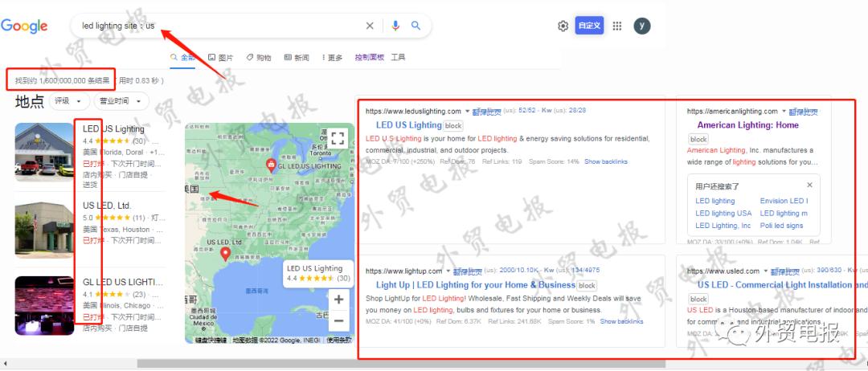Expand the 评级 filter dropdown
This screenshot has width=868, height=371.
[x=69, y=101]
